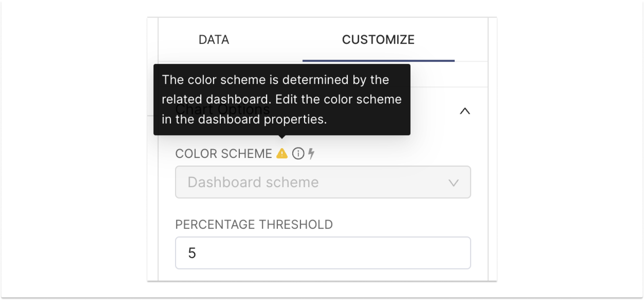Click the yellow warning triangle beside COLOR SCHEME
The height and width of the screenshot is (300, 644).
[282, 154]
